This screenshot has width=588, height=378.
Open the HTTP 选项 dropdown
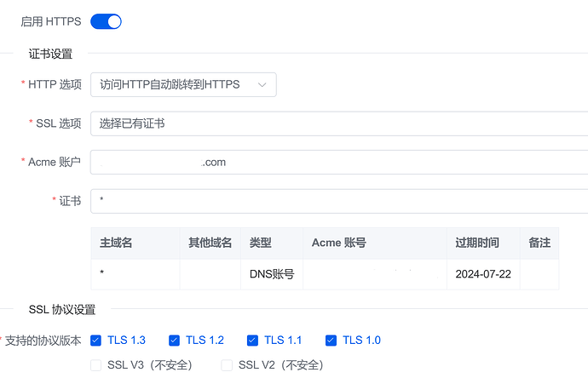pos(183,84)
